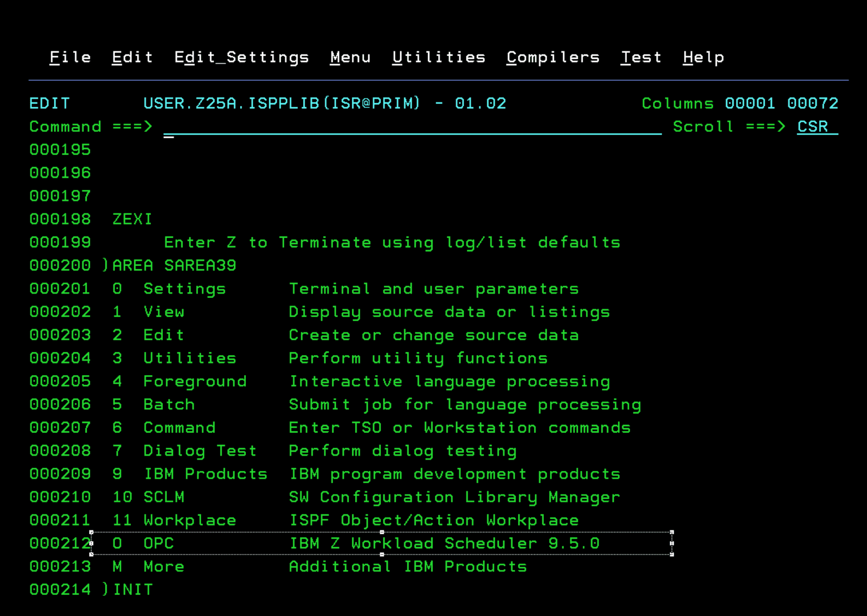Select the OPC line text
Viewport: 867px width, 616px height.
click(x=158, y=543)
